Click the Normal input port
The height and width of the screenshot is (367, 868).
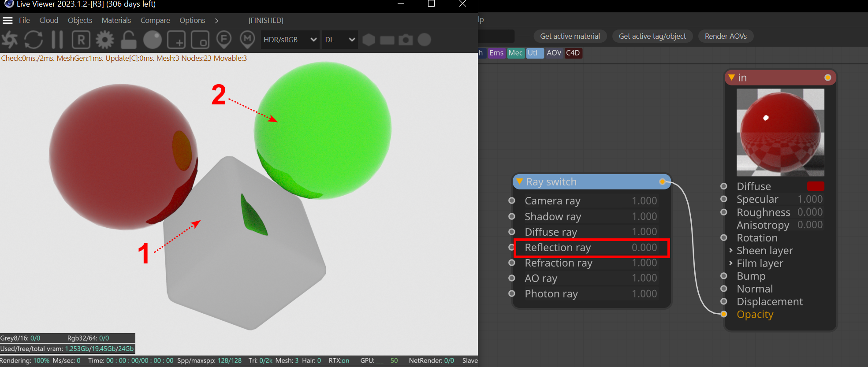tap(723, 289)
